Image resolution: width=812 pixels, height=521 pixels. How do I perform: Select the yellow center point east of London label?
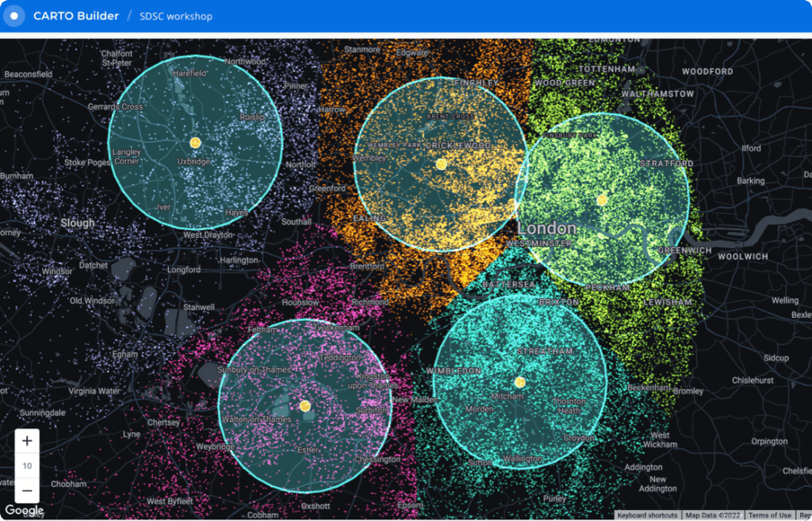click(602, 200)
